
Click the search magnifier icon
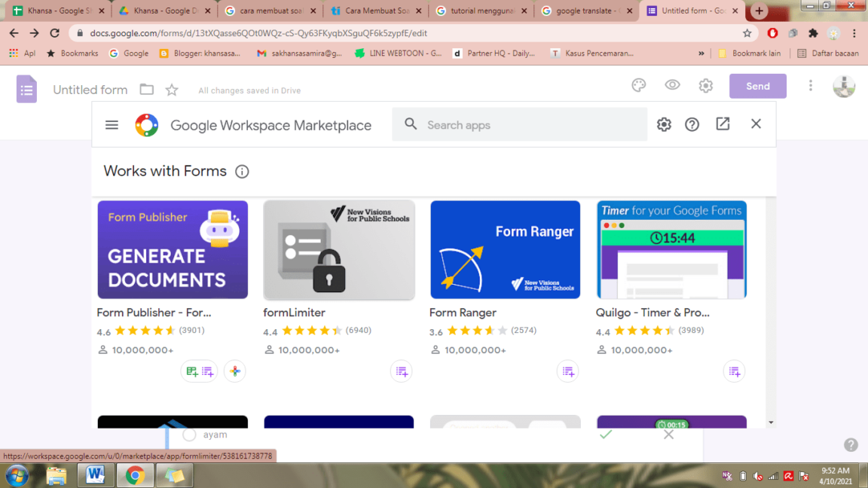pyautogui.click(x=410, y=124)
